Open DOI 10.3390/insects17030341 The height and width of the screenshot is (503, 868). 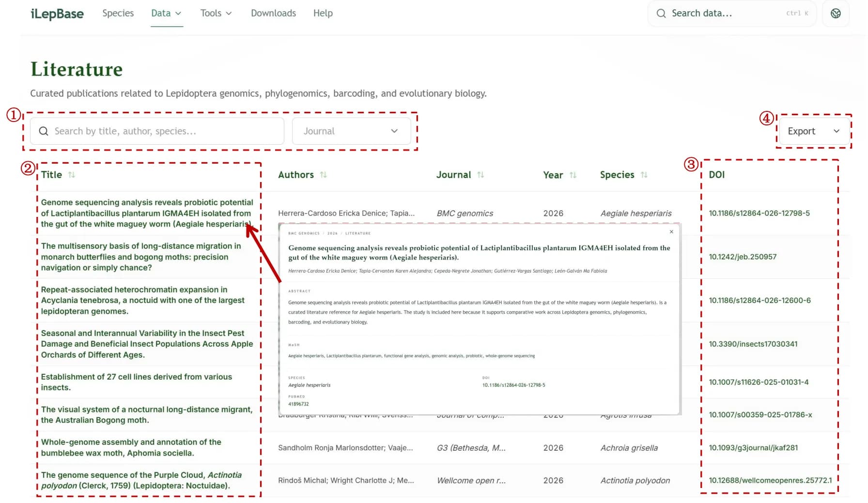(753, 344)
